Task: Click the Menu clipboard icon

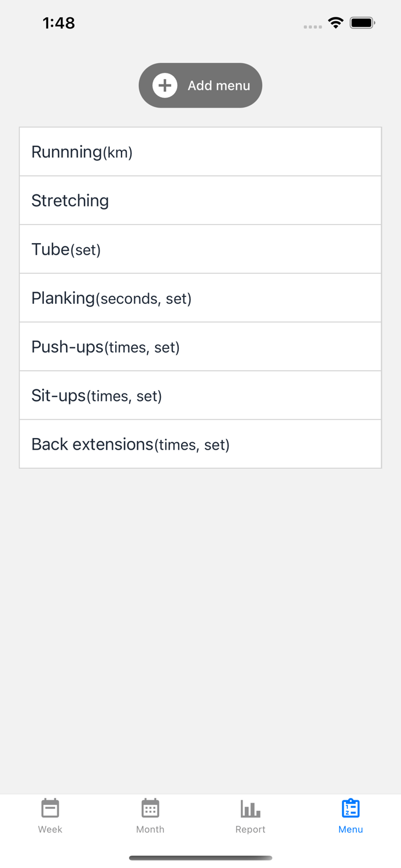Action: pyautogui.click(x=351, y=808)
